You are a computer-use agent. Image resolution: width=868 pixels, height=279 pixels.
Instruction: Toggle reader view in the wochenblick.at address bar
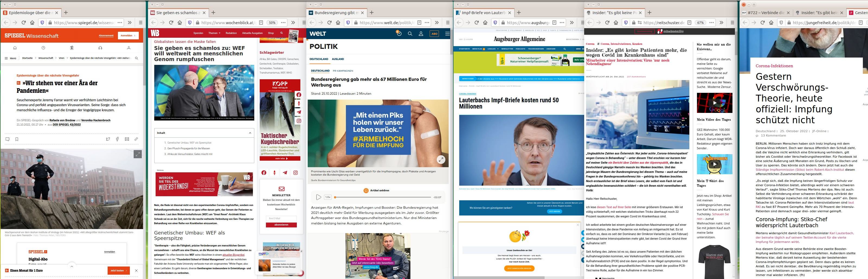(x=261, y=23)
